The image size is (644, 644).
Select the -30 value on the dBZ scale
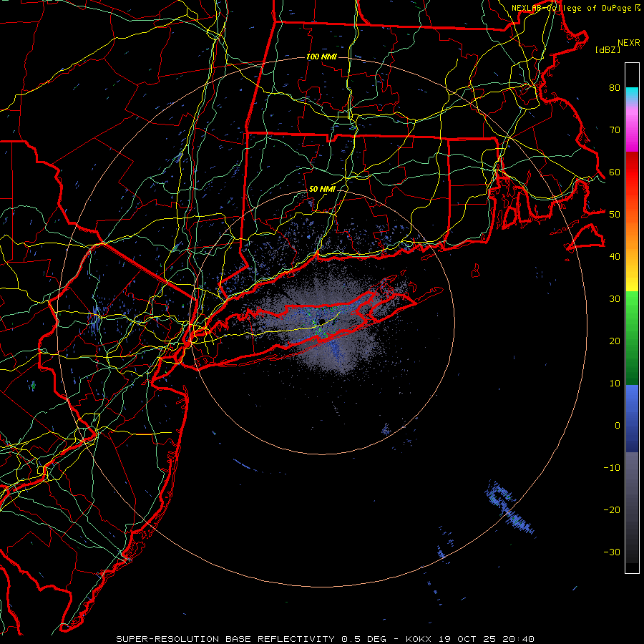click(x=612, y=552)
